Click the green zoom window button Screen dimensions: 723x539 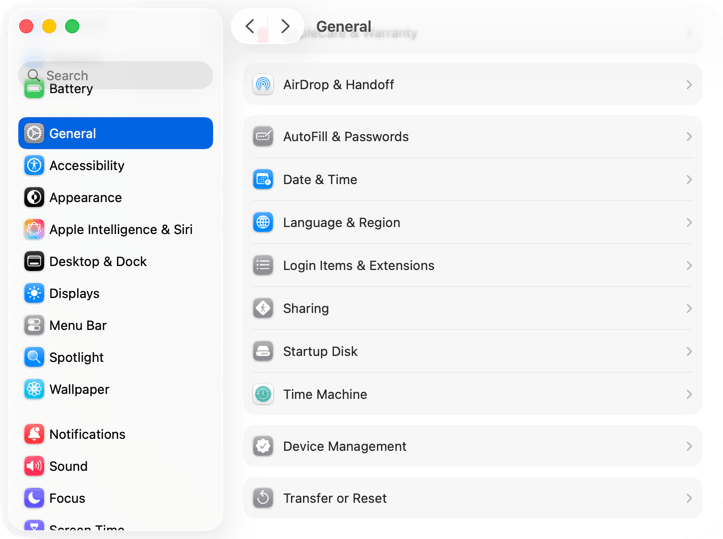pos(72,26)
